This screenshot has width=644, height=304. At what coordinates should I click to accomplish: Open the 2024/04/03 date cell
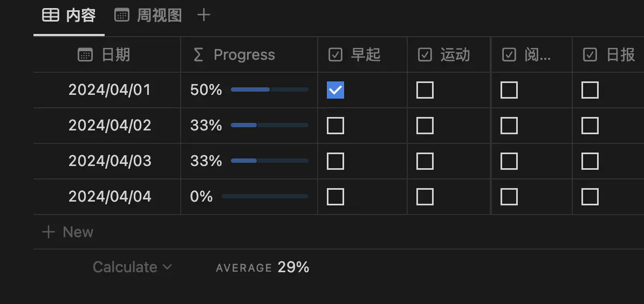[109, 161]
